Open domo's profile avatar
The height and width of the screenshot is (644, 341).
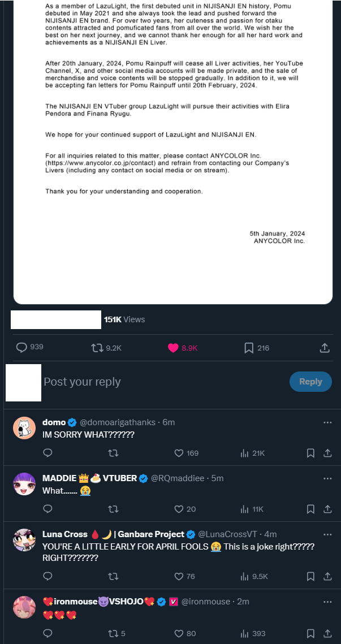click(24, 428)
